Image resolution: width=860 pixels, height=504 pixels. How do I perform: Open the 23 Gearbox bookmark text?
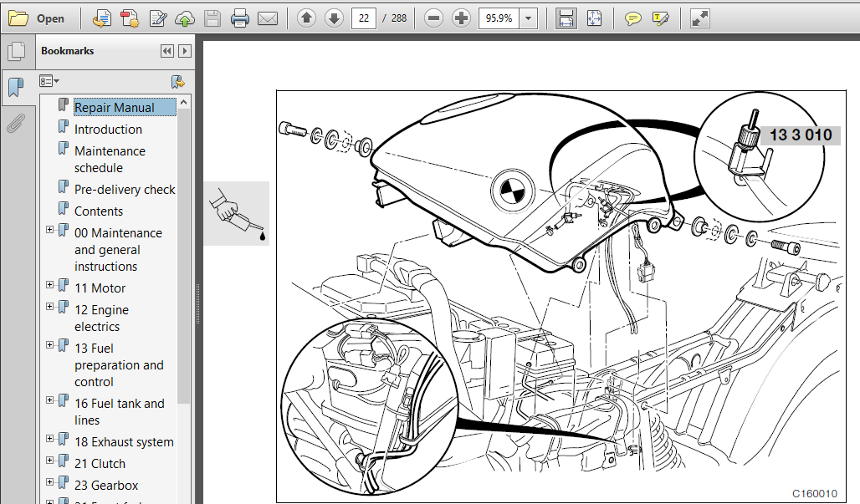(x=106, y=486)
